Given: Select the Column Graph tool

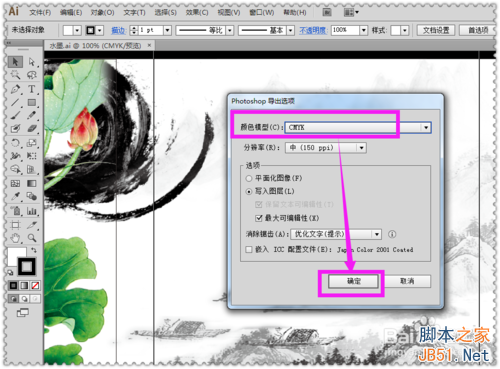Looking at the screenshot, I should pos(32,211).
